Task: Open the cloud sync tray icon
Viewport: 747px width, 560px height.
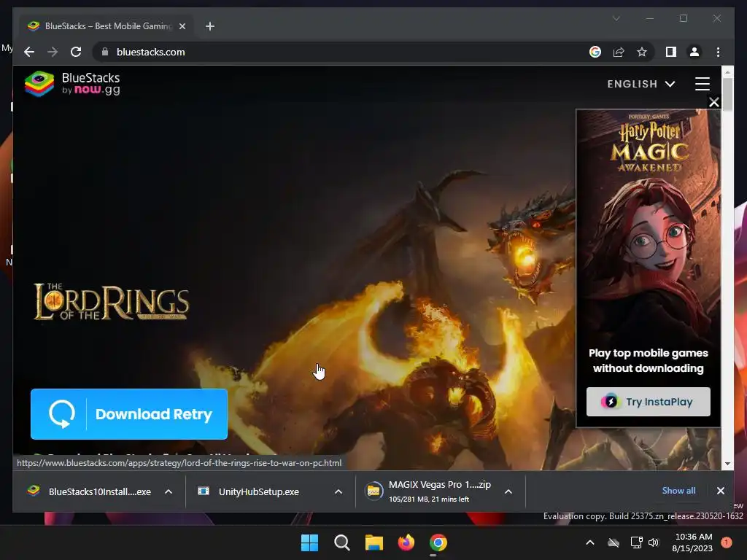Action: pyautogui.click(x=614, y=542)
